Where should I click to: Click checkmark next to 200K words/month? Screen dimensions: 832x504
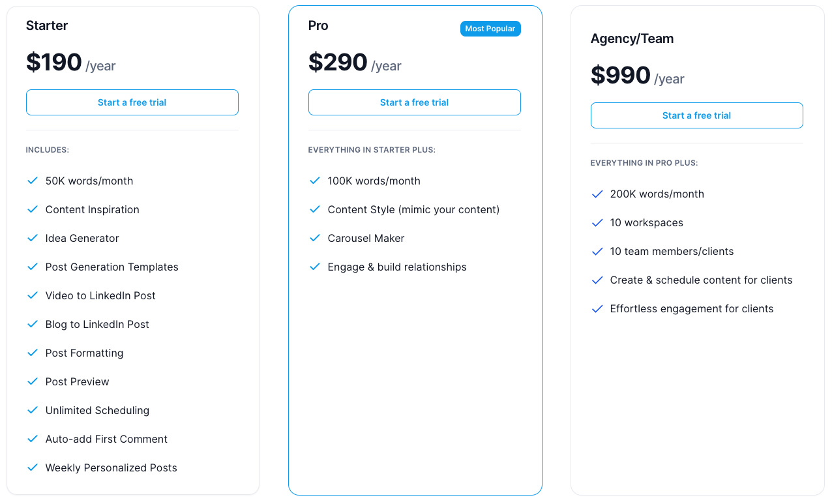597,194
